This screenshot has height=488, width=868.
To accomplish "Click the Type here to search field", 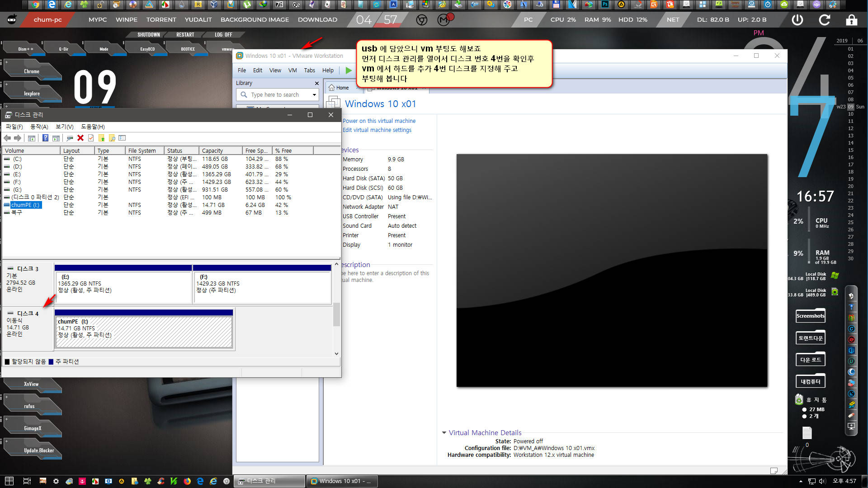I will click(x=277, y=95).
